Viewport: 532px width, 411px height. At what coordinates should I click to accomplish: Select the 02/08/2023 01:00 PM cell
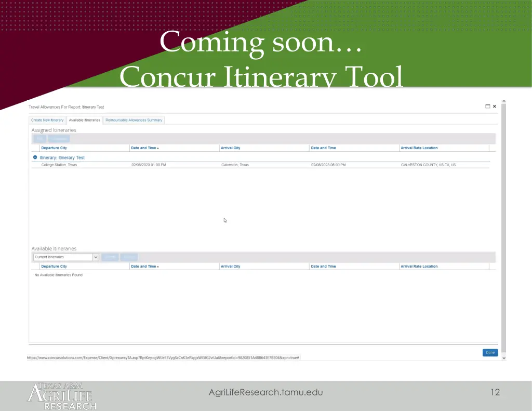point(149,165)
